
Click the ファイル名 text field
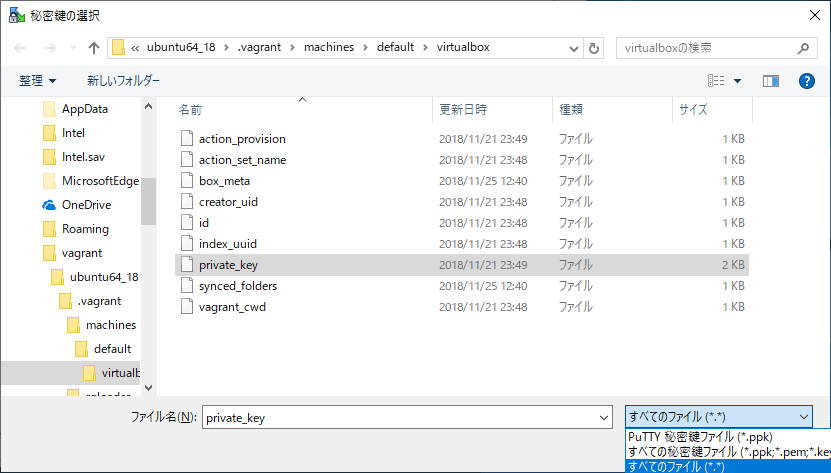click(399, 417)
